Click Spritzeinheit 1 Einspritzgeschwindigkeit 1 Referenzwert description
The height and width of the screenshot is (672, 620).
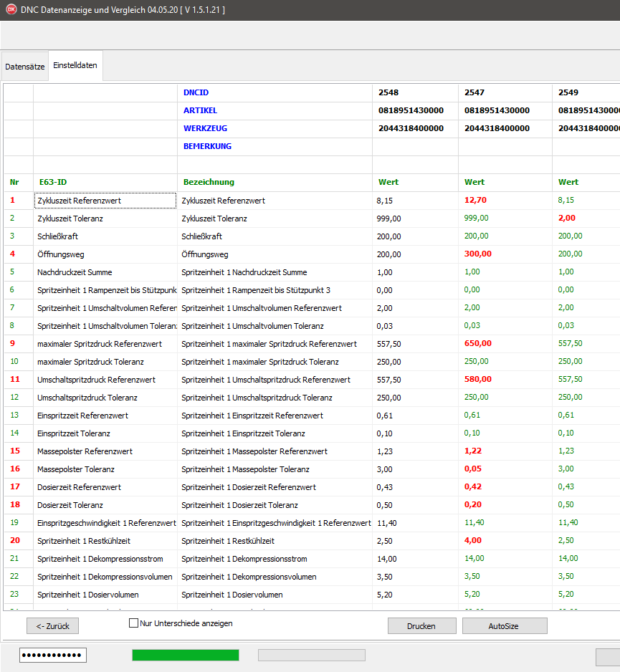click(x=276, y=523)
